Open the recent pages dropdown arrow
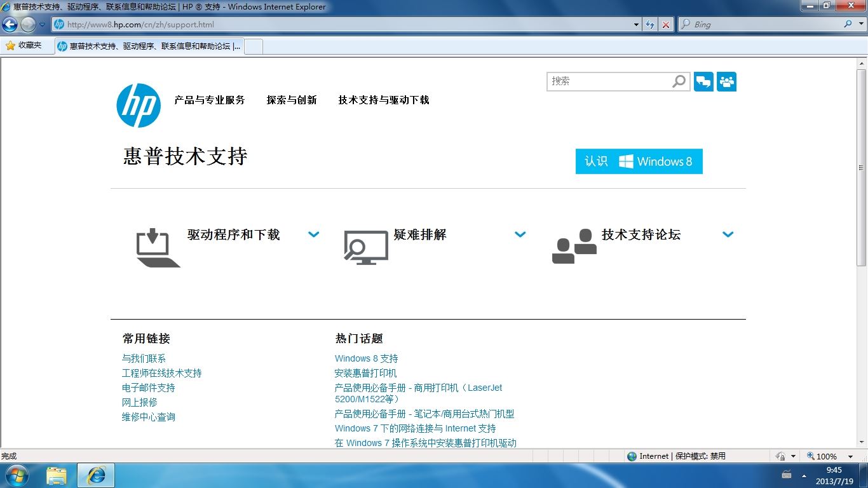868x488 pixels. (x=42, y=25)
